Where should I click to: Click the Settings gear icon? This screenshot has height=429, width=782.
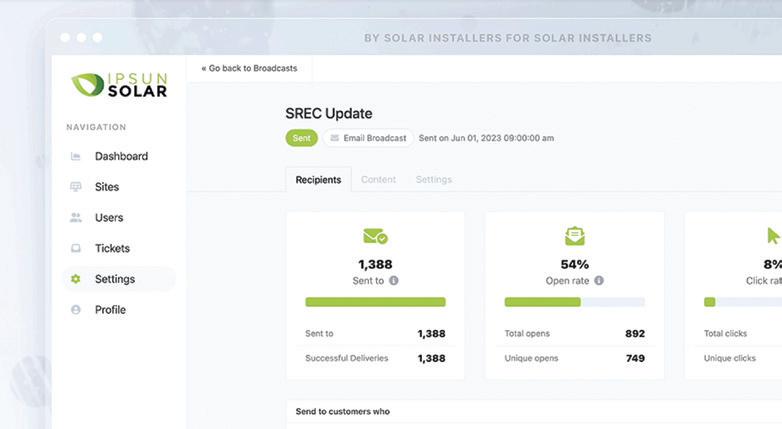pos(76,279)
